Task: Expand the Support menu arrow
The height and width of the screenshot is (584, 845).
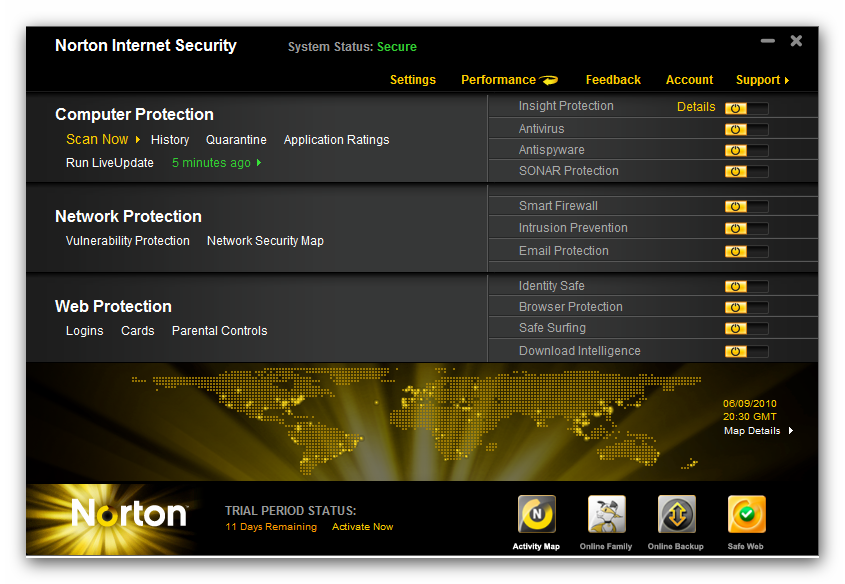Action: (x=787, y=80)
